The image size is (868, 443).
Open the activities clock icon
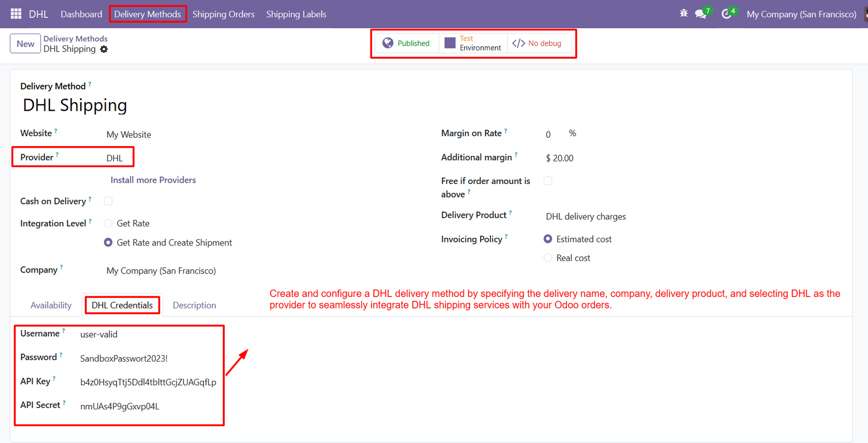pos(726,14)
